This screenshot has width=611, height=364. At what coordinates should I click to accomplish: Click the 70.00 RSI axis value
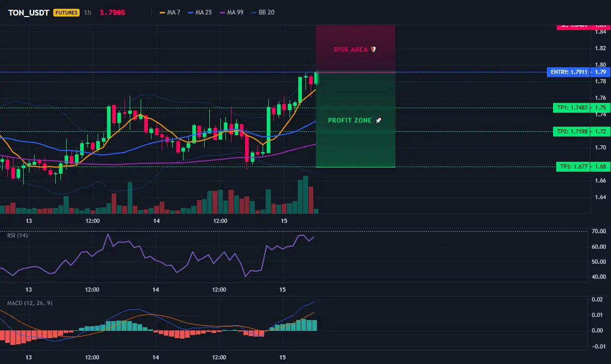pyautogui.click(x=599, y=232)
